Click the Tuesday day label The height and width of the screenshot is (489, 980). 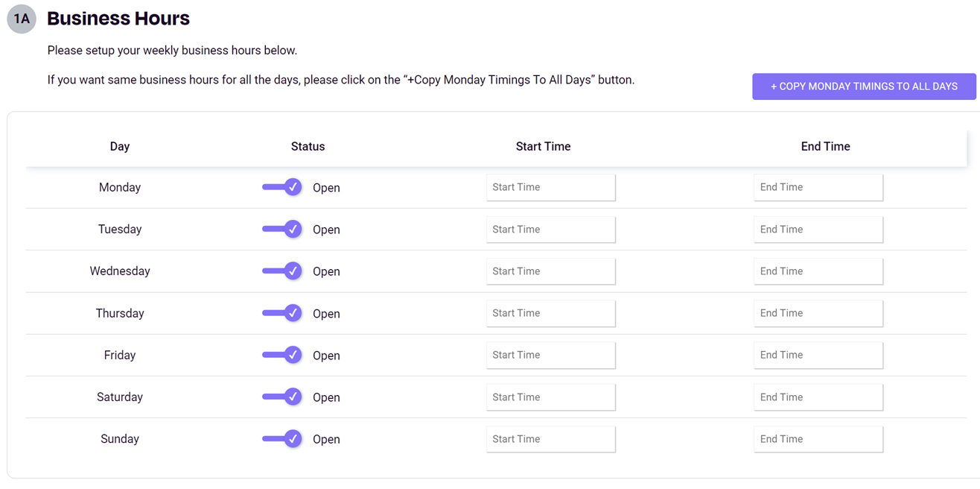(120, 230)
